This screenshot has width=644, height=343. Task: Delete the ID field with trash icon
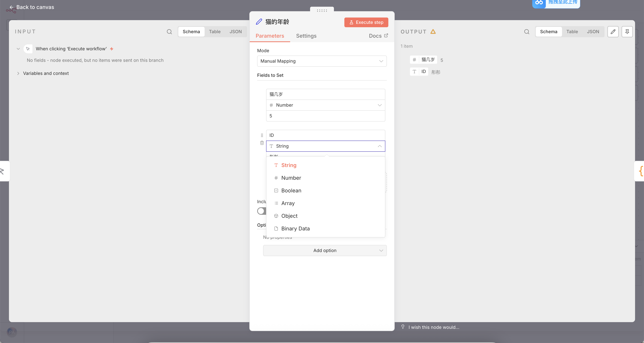pos(262,143)
